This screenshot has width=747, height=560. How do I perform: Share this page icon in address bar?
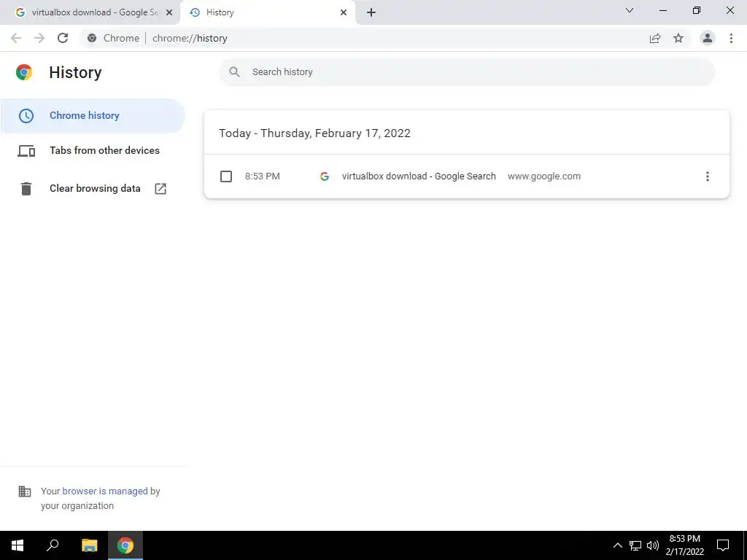(x=655, y=38)
